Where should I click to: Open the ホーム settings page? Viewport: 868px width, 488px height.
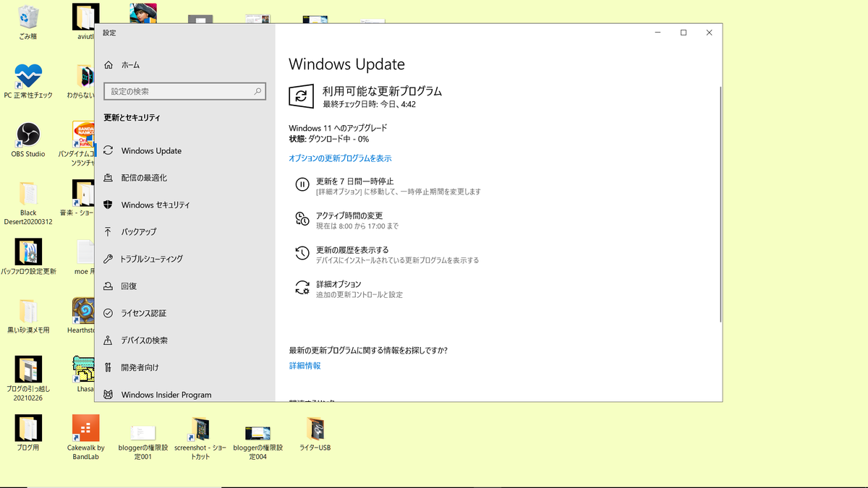pos(185,65)
